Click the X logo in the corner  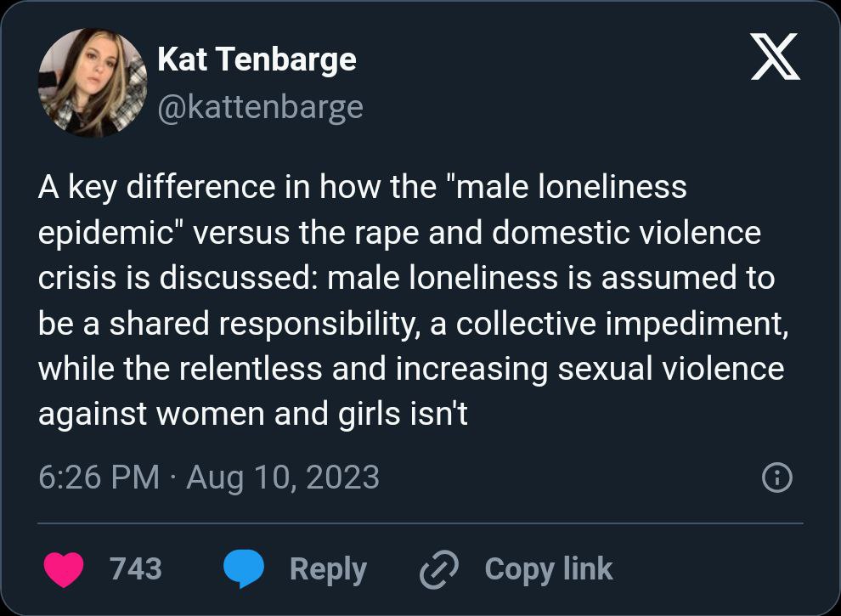775,59
